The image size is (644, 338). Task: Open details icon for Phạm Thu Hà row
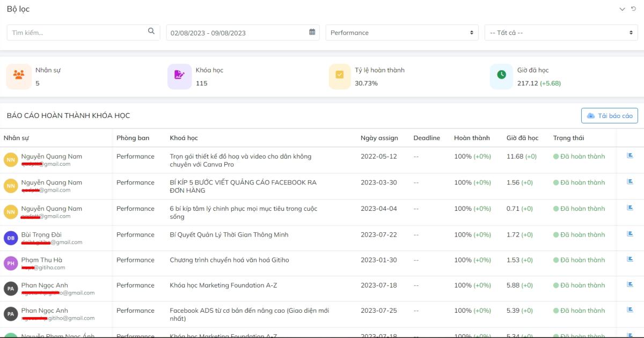click(x=630, y=260)
